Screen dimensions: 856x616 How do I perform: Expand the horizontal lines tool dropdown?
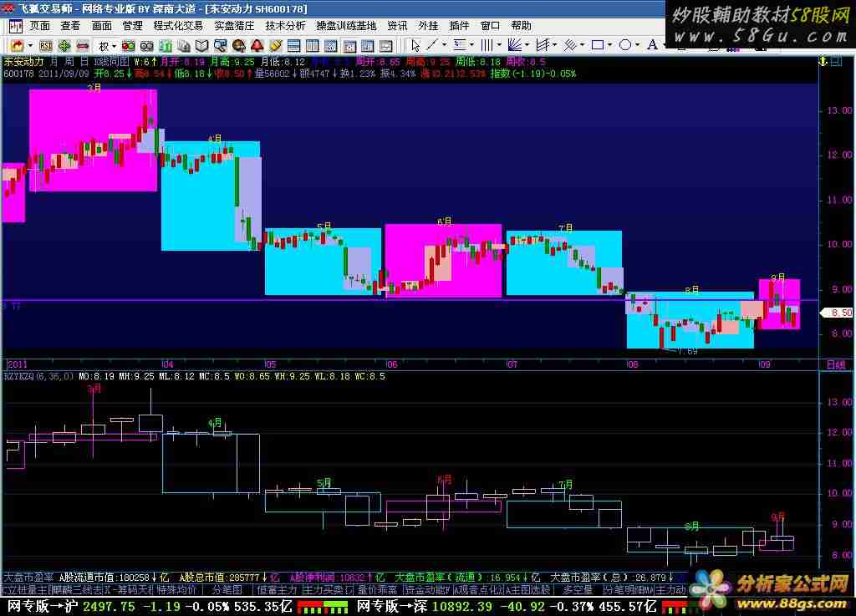pos(471,45)
